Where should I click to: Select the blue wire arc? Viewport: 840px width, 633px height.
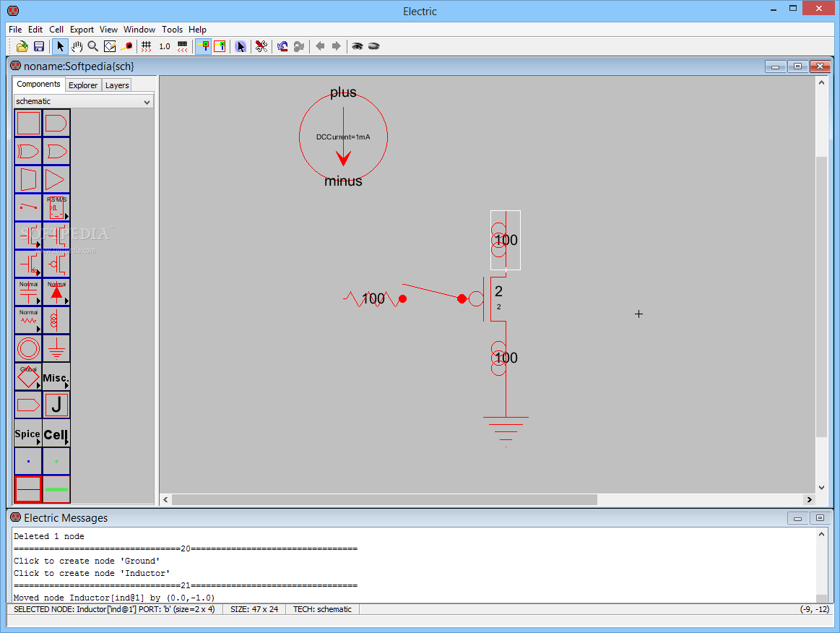pyautogui.click(x=28, y=489)
